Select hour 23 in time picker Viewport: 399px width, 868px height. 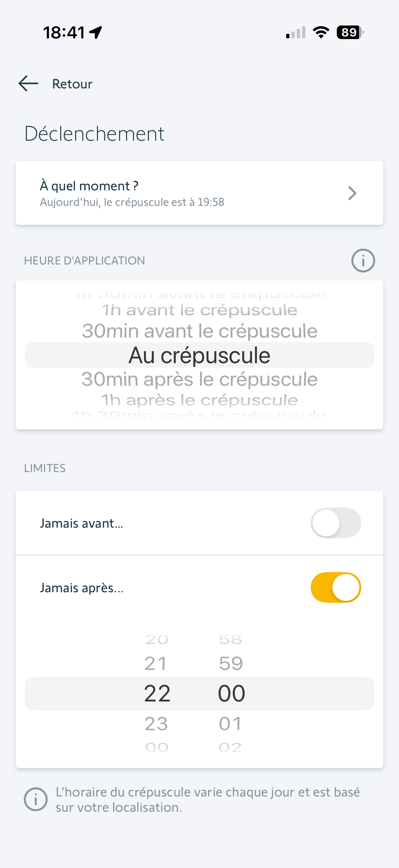(x=156, y=723)
